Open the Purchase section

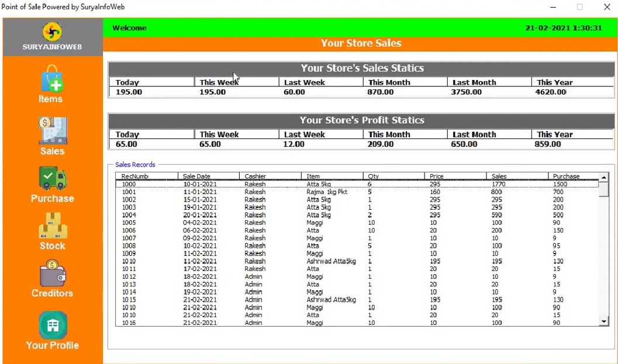(x=51, y=184)
